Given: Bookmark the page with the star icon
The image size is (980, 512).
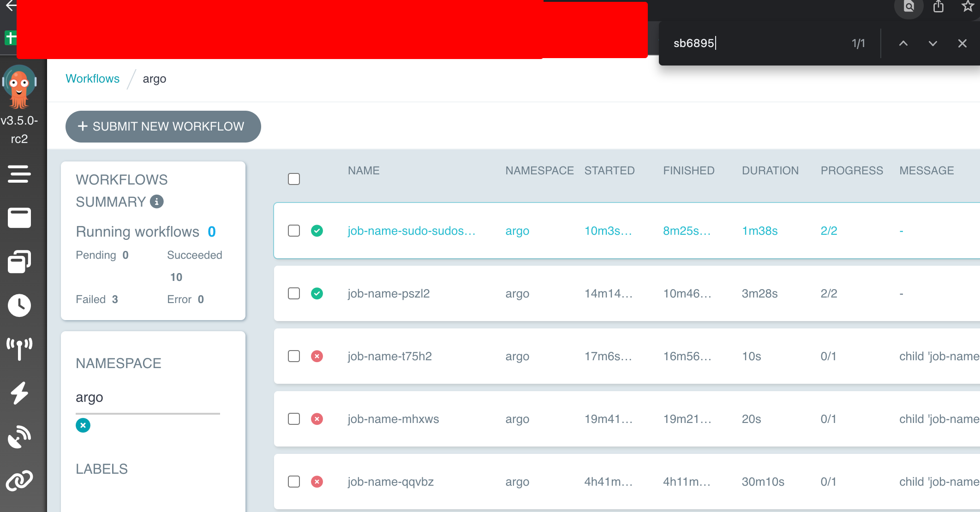Looking at the screenshot, I should point(967,7).
